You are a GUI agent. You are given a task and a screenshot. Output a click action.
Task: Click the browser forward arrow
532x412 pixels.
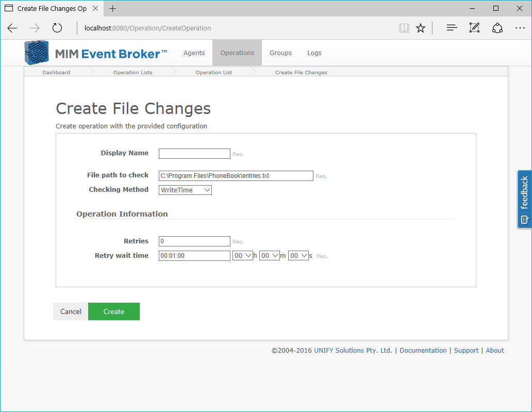[35, 28]
